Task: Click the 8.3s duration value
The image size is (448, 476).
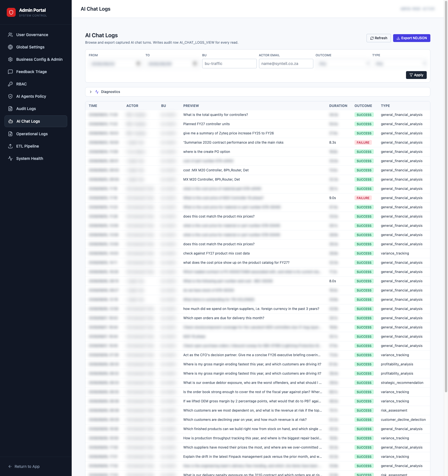Action: 332,143
